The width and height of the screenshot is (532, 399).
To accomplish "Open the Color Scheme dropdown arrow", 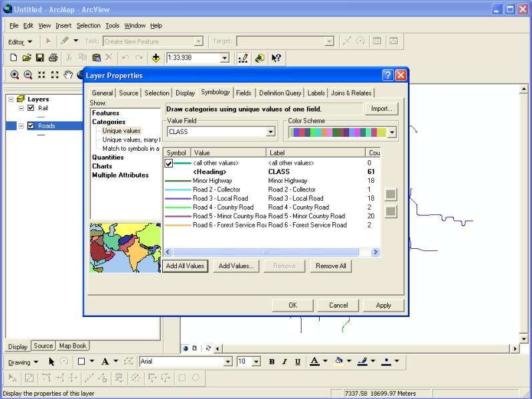I will pyautogui.click(x=392, y=132).
